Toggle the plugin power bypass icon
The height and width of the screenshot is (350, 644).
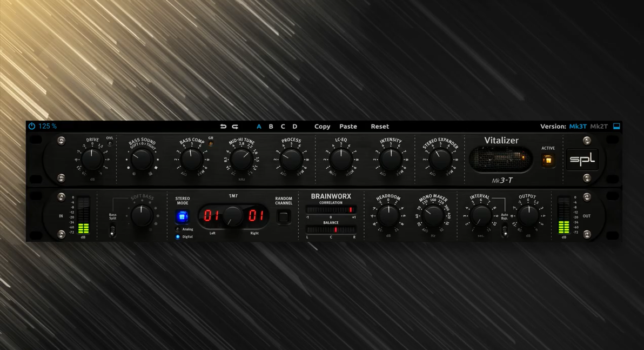click(x=32, y=126)
